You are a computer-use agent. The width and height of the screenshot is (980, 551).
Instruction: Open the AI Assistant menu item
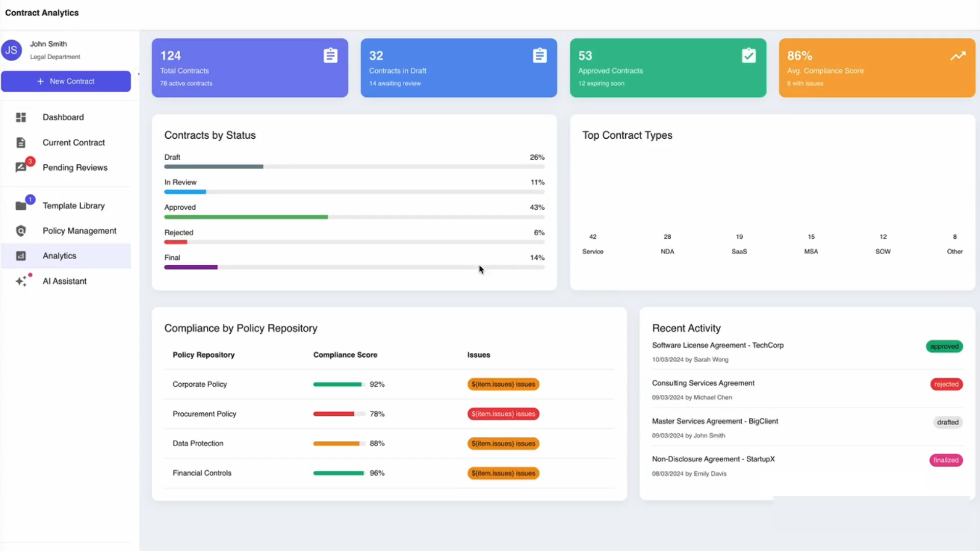click(64, 281)
